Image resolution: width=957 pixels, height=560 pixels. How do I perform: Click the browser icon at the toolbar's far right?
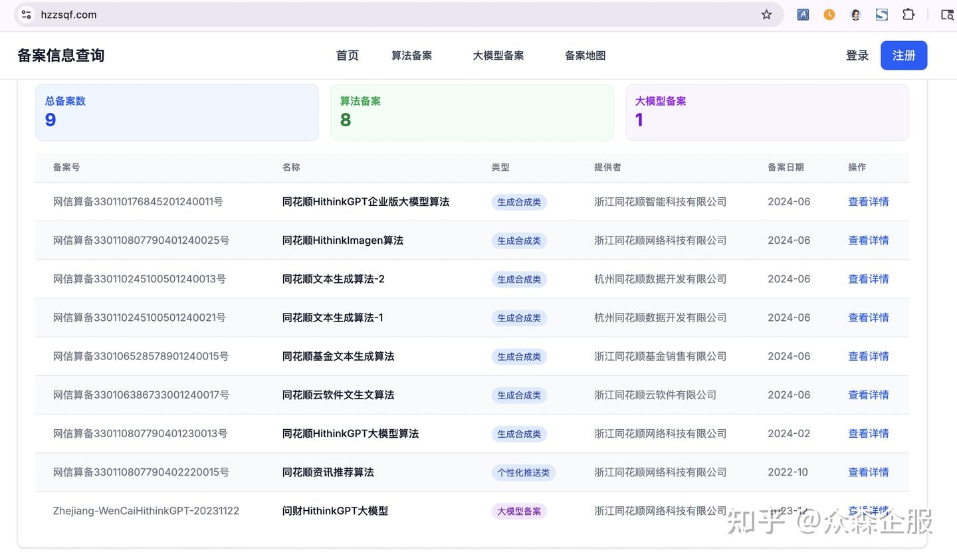(947, 15)
